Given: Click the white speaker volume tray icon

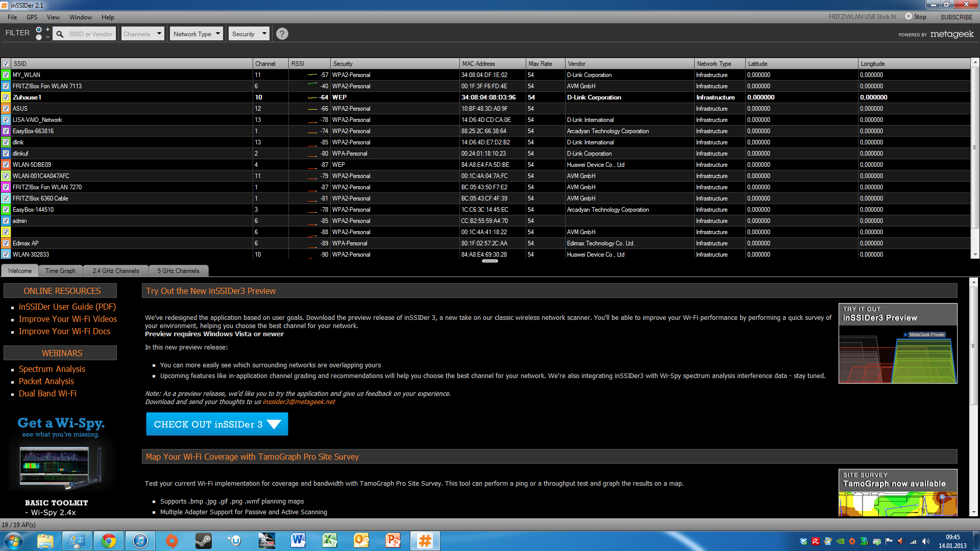Looking at the screenshot, I should [x=926, y=541].
